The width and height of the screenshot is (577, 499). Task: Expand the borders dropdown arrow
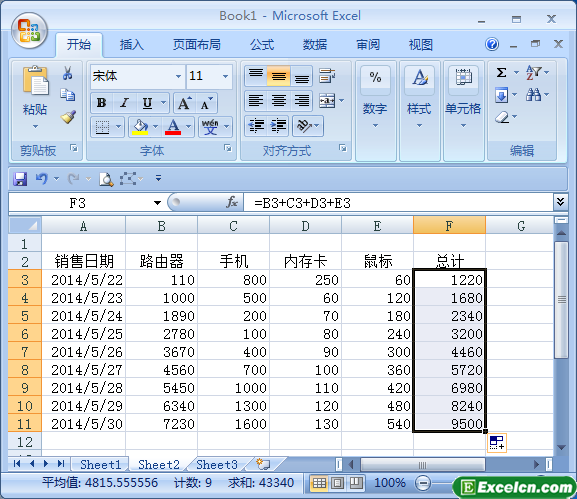[118, 127]
